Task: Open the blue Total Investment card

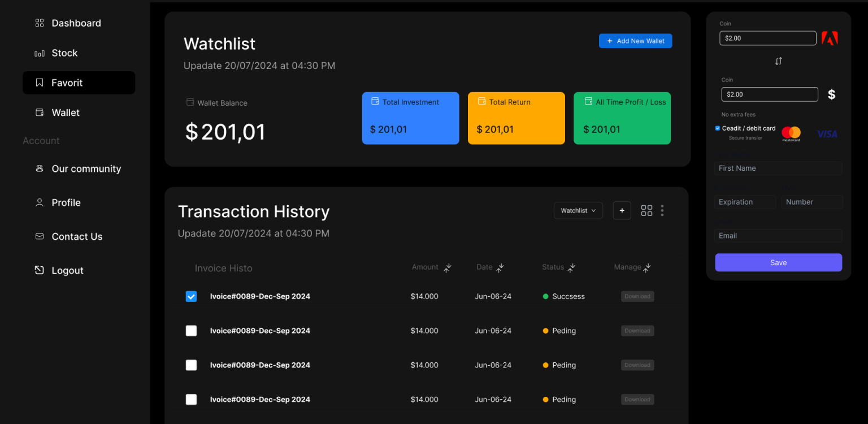Action: tap(411, 118)
